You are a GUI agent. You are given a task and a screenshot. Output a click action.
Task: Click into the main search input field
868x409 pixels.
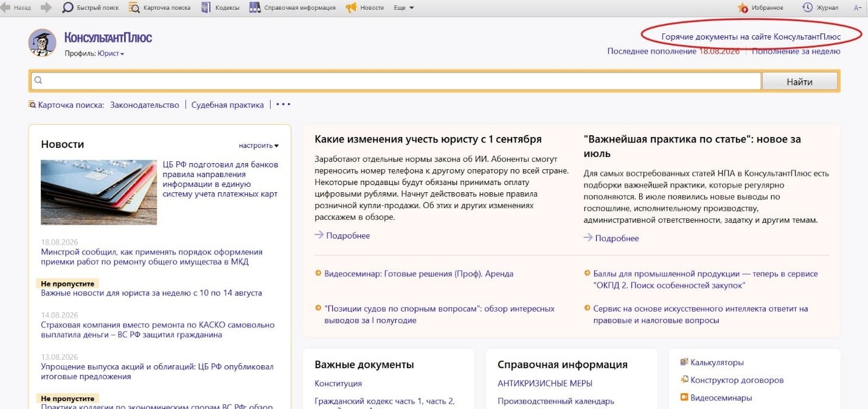point(395,81)
